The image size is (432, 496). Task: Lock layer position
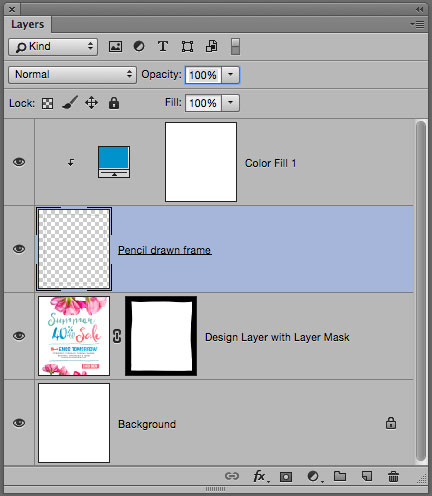click(91, 103)
